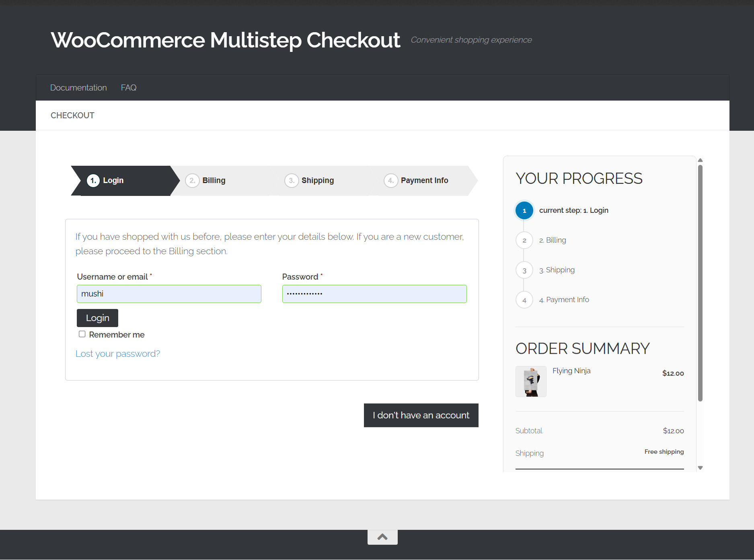Click the "I don't have an account" button
Viewport: 754px width, 560px height.
pyautogui.click(x=421, y=415)
